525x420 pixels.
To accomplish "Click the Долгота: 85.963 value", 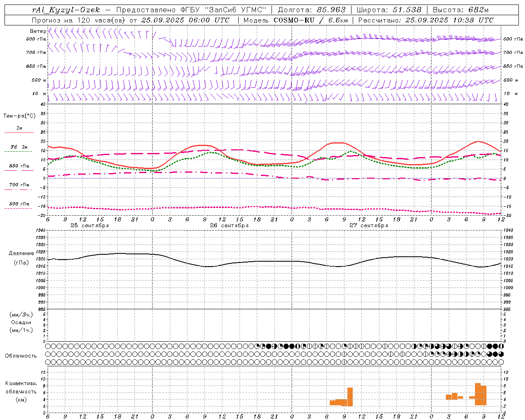I will [x=312, y=10].
